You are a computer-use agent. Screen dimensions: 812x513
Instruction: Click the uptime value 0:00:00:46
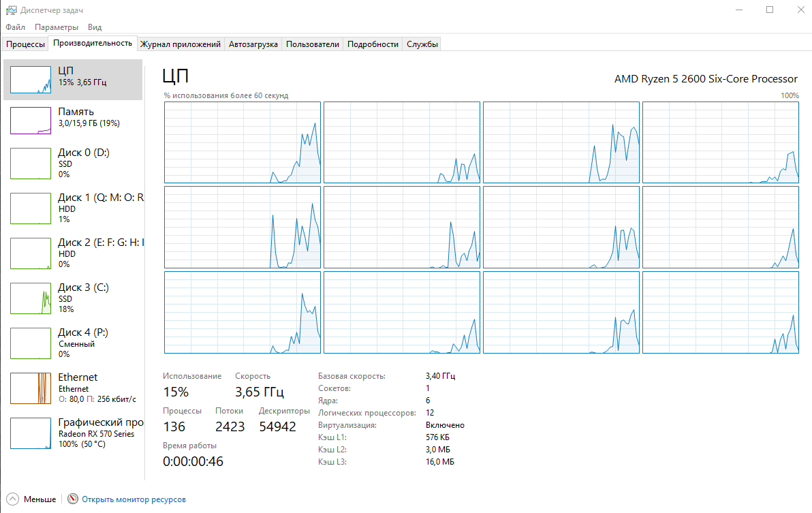tap(193, 461)
